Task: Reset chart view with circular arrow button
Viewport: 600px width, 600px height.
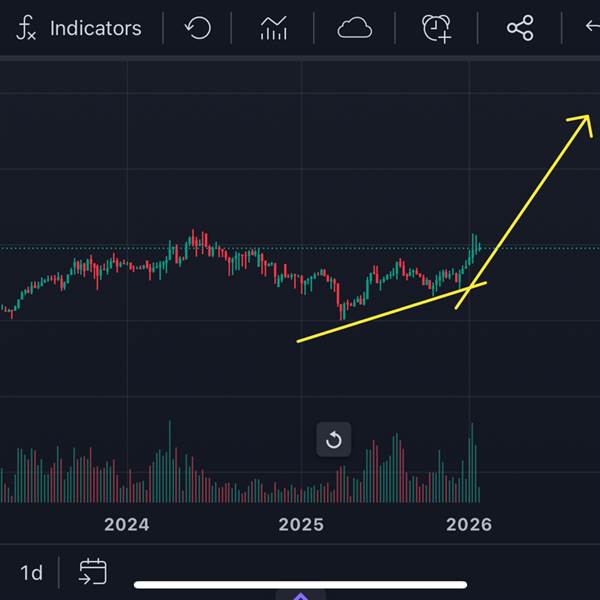Action: tap(334, 440)
